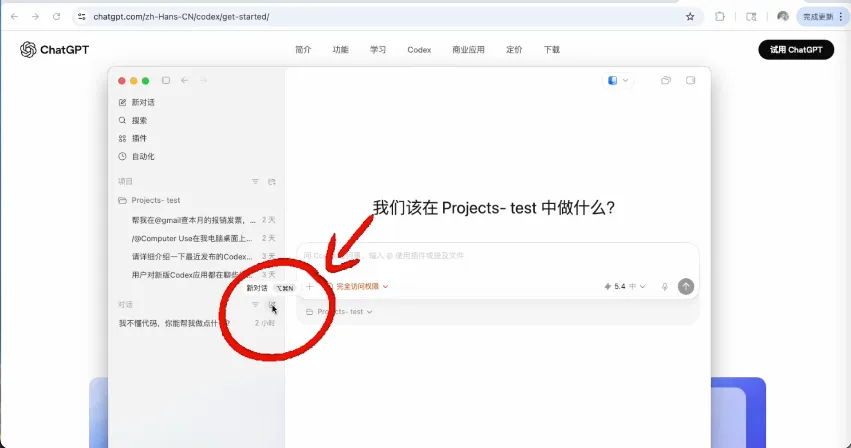Open 插件 in the sidebar
The width and height of the screenshot is (851, 448).
pos(133,138)
